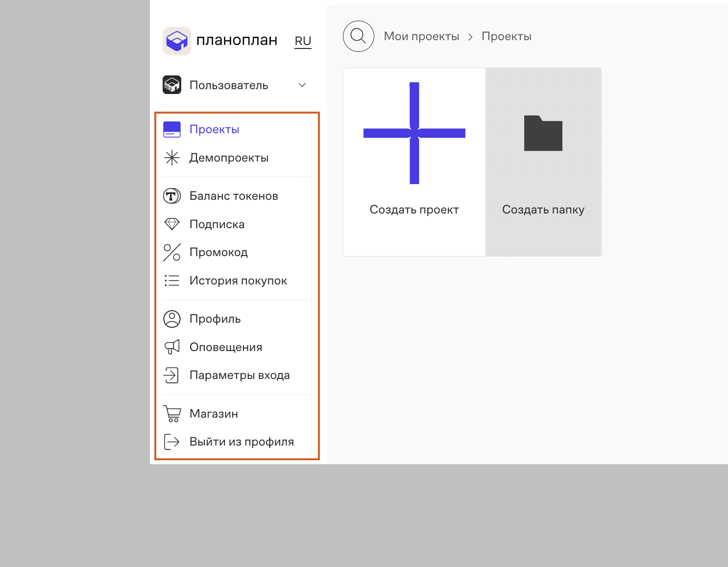Switch language using RU selector
The width and height of the screenshot is (728, 567).
[x=303, y=42]
